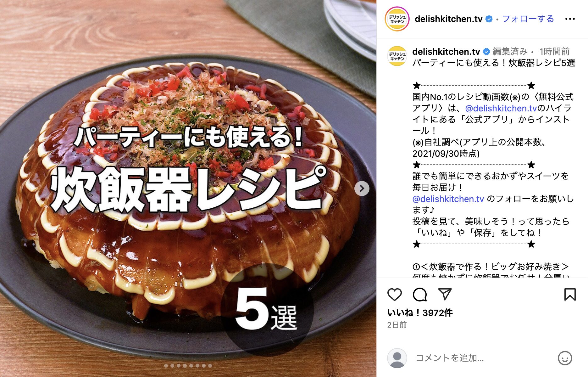
Task: Open comments via speech bubble icon
Action: [419, 295]
